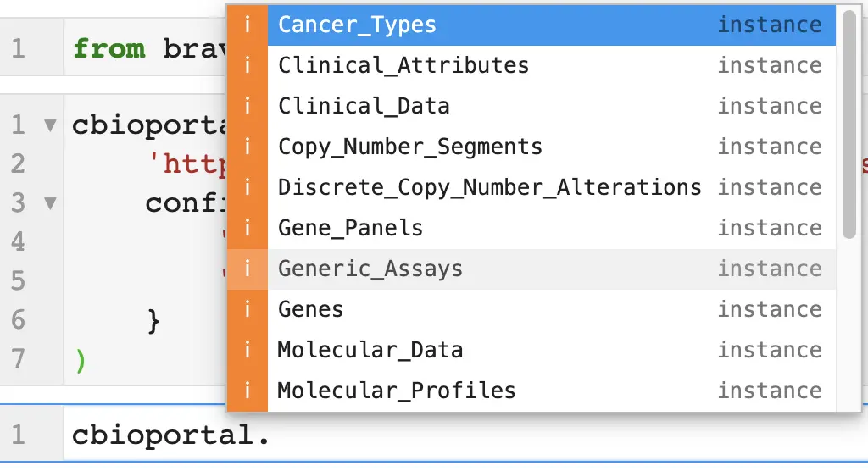Click the closing brace on line 6
The height and width of the screenshot is (471, 868).
click(x=153, y=320)
